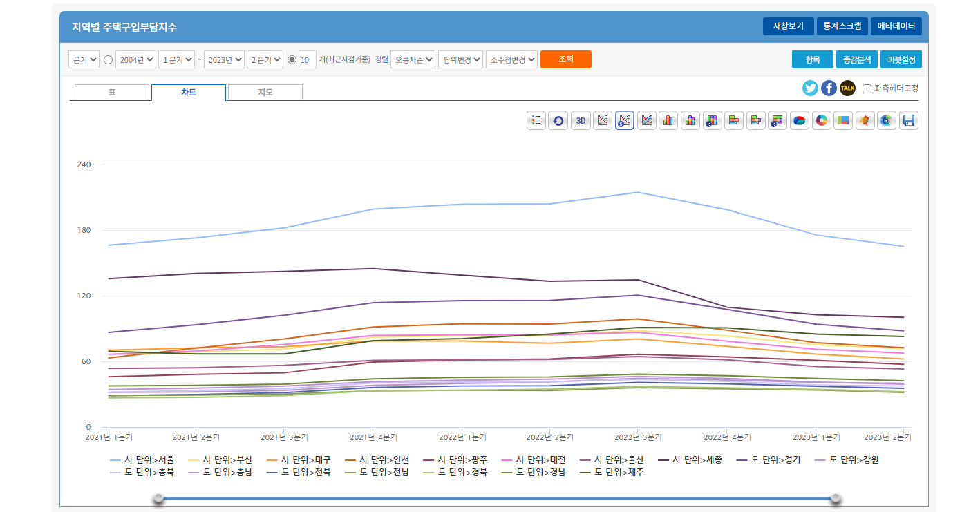Click the 메타데이터 button
The width and height of the screenshot is (980, 512).
tap(896, 26)
